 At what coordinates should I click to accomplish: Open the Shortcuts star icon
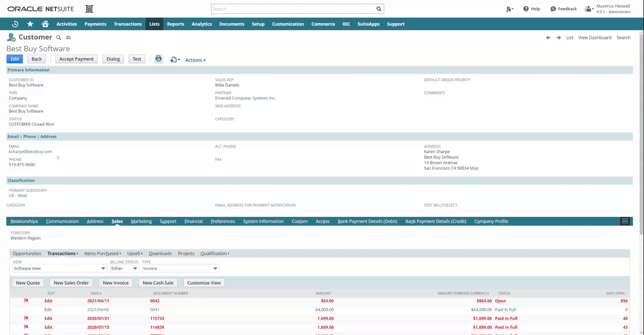pyautogui.click(x=30, y=24)
